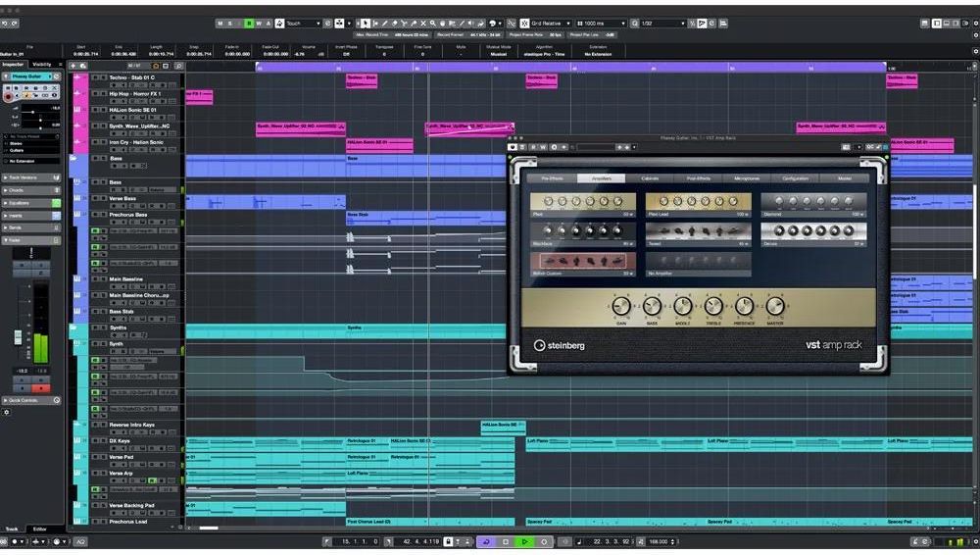Click the Bass folder track icon
Screen dimensions: 980x555
pos(73,158)
